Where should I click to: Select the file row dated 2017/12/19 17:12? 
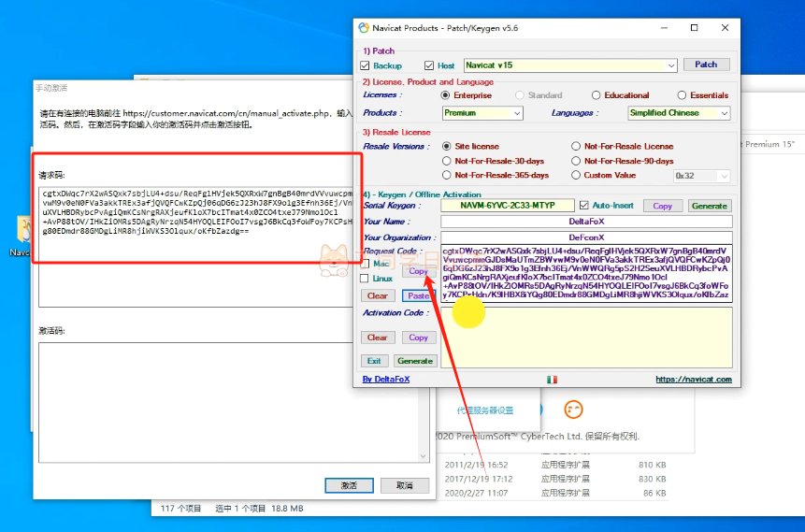pyautogui.click(x=555, y=479)
